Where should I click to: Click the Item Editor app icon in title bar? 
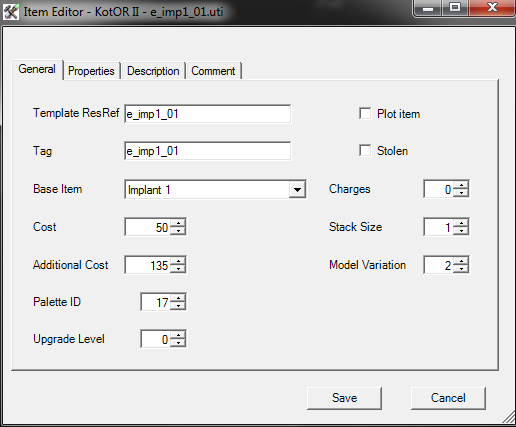[x=11, y=12]
